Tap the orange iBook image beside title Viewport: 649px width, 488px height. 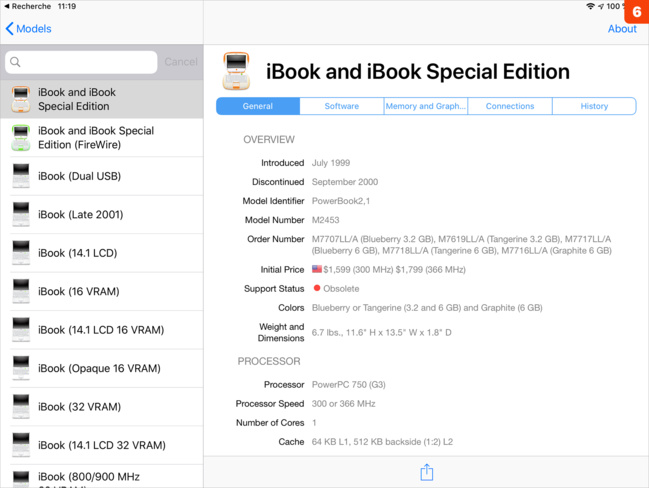pyautogui.click(x=236, y=72)
